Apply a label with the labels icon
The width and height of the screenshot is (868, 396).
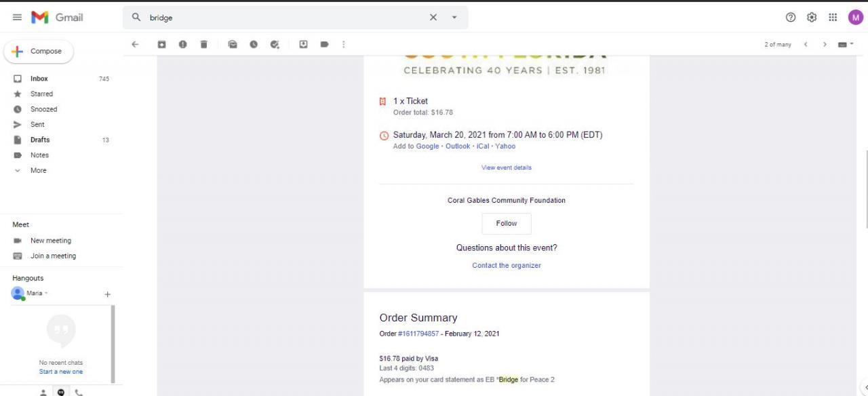tap(324, 45)
